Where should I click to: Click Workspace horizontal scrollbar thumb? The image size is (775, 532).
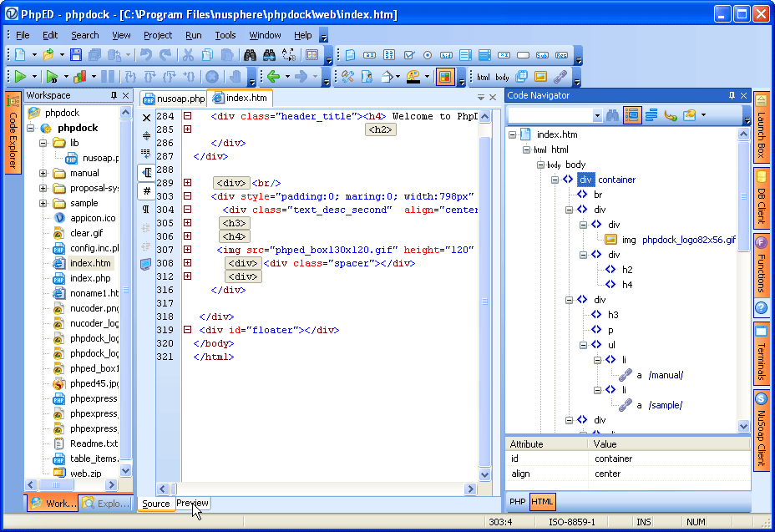(x=56, y=485)
